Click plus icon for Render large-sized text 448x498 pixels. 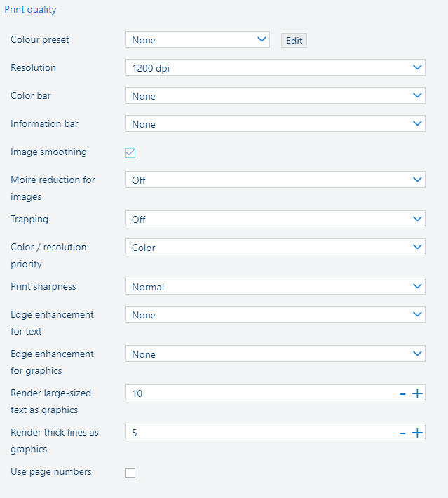click(418, 393)
